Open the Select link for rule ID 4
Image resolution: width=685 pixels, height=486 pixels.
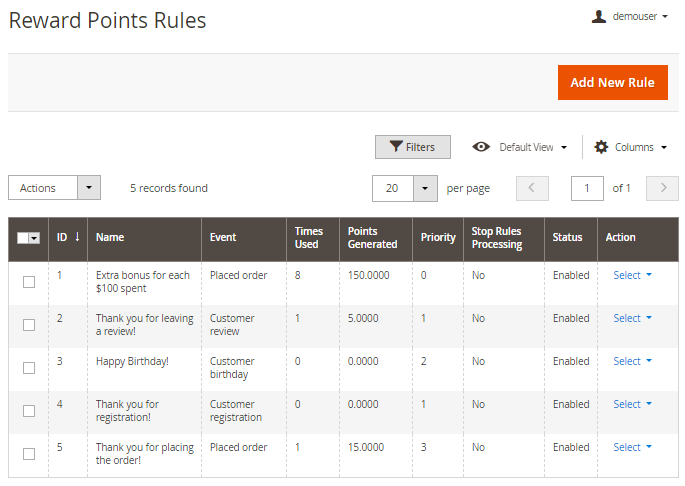coord(632,404)
